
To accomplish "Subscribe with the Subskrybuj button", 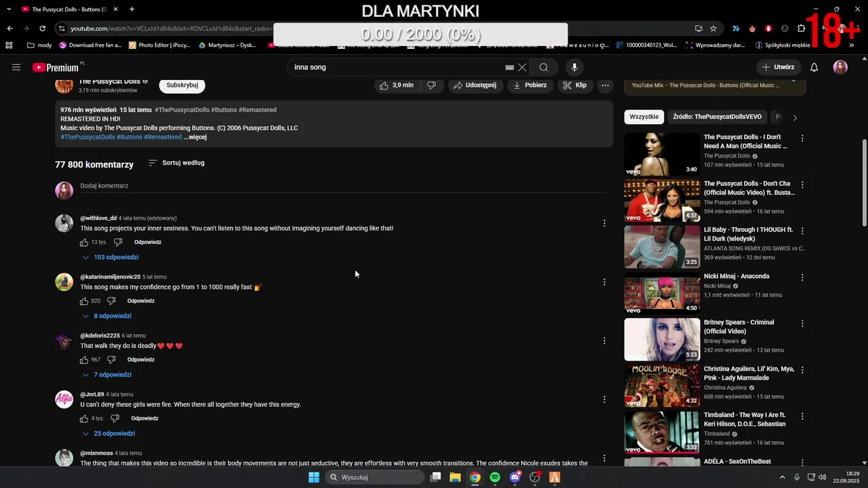I will coord(182,85).
